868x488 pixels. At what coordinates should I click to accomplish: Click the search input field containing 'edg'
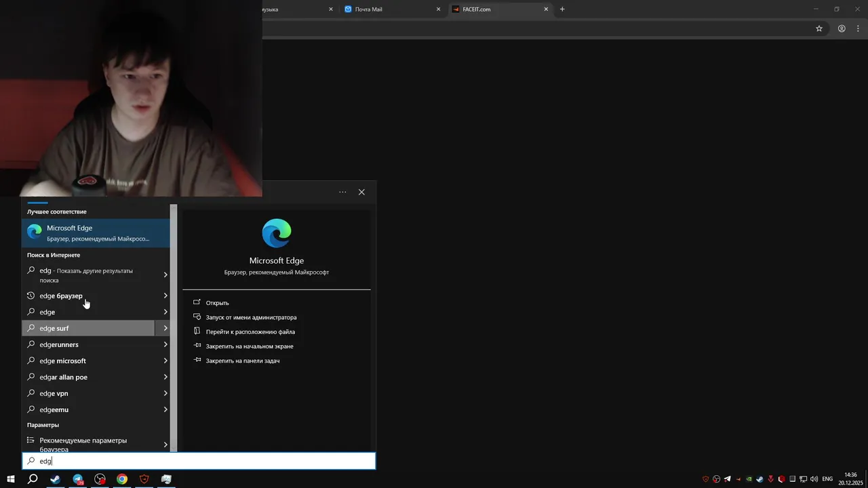pyautogui.click(x=199, y=461)
